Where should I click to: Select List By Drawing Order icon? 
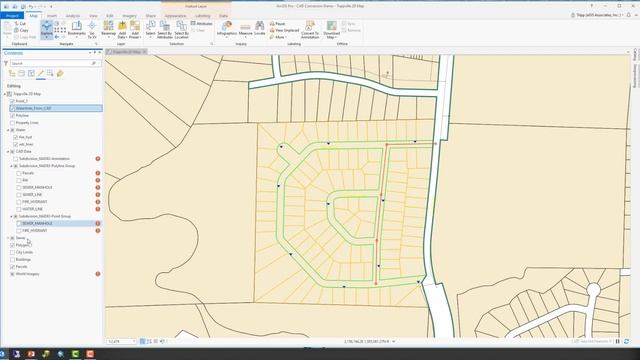(12, 73)
